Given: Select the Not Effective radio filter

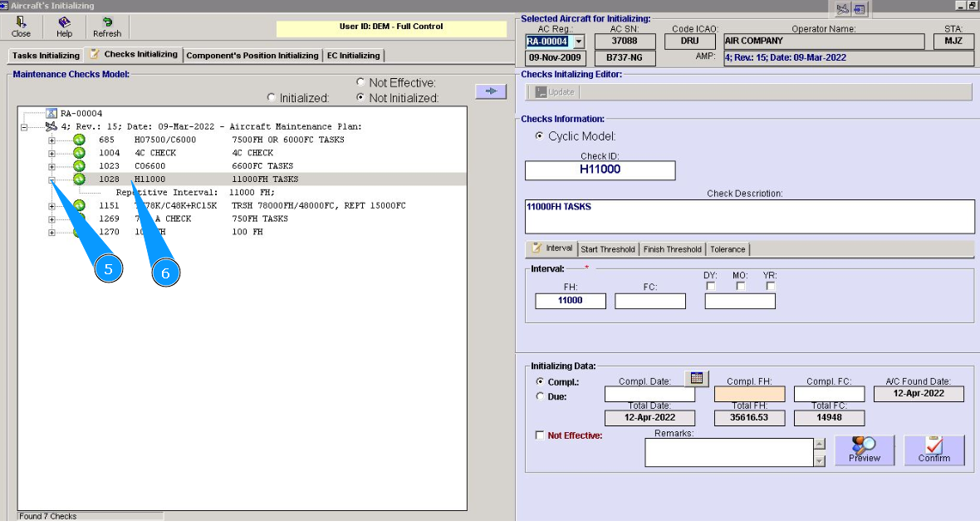Looking at the screenshot, I should point(360,83).
